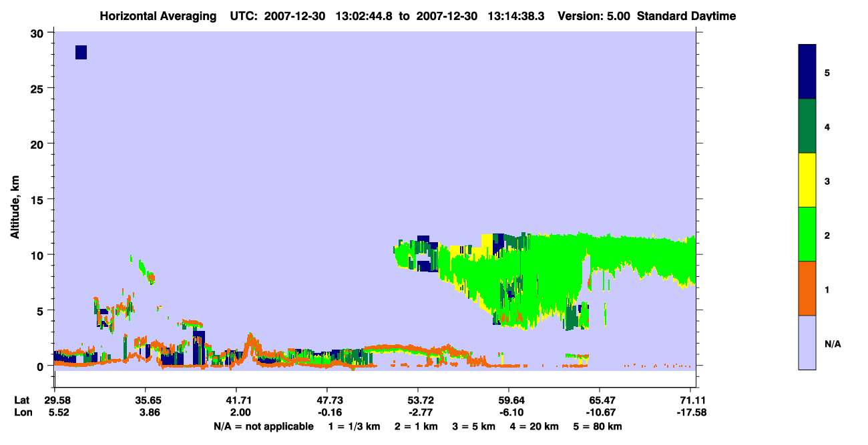Click the orange level 1 colorbar segment
This screenshot has width=868, height=445.
pyautogui.click(x=807, y=288)
